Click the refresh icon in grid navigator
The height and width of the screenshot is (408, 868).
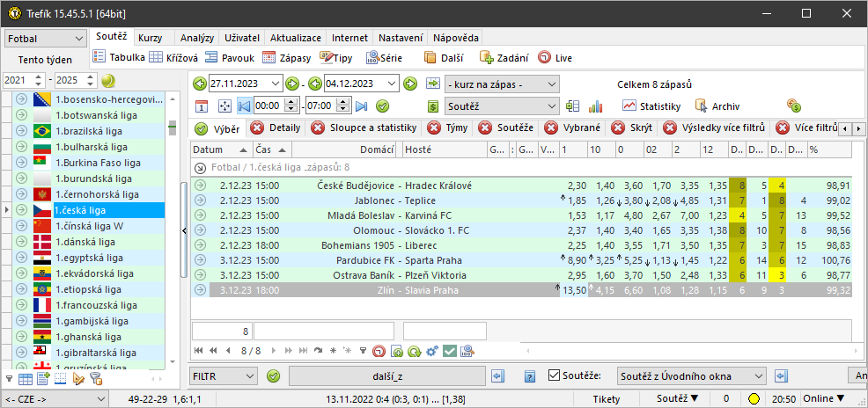click(x=414, y=351)
